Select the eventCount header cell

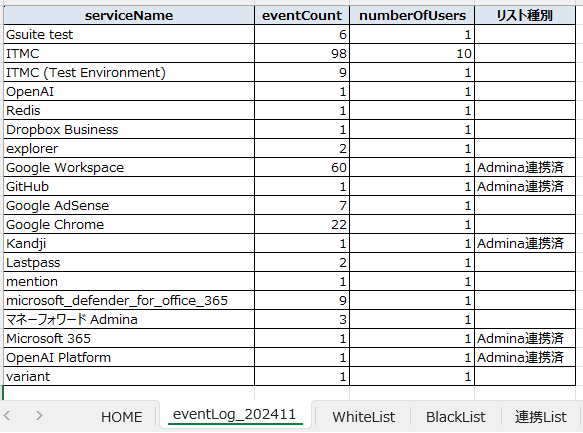[302, 15]
